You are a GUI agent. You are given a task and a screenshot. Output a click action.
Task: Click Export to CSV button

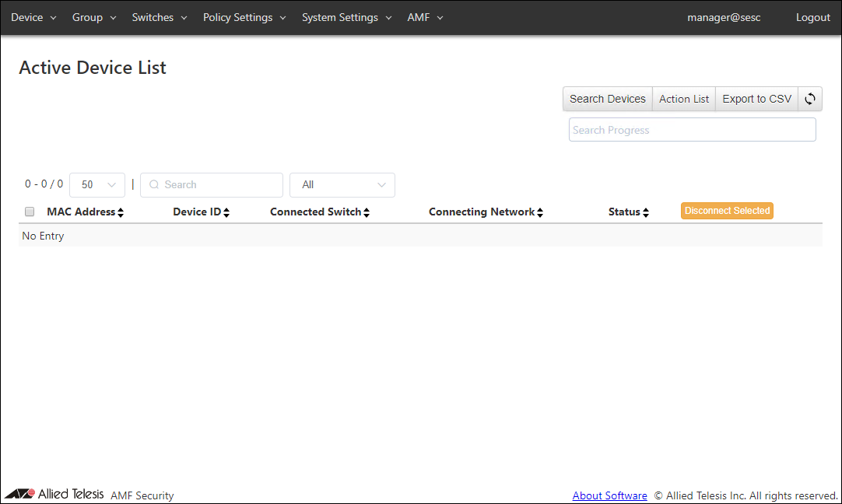756,99
